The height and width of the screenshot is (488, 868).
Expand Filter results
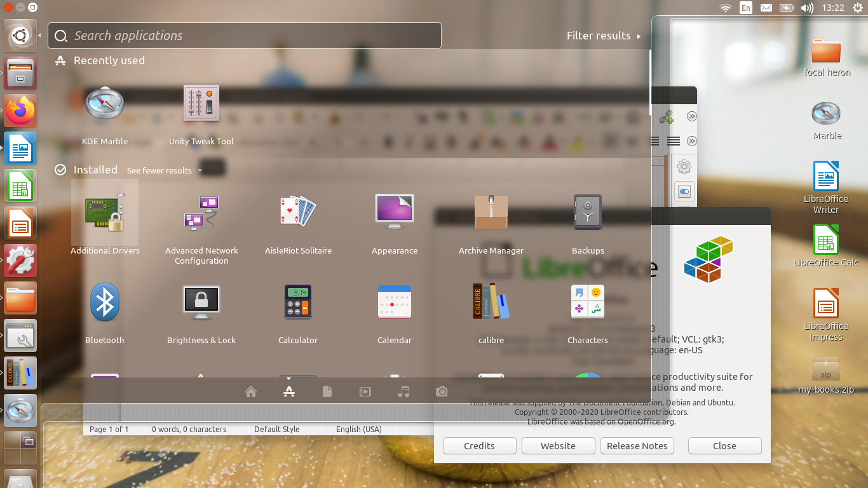604,36
